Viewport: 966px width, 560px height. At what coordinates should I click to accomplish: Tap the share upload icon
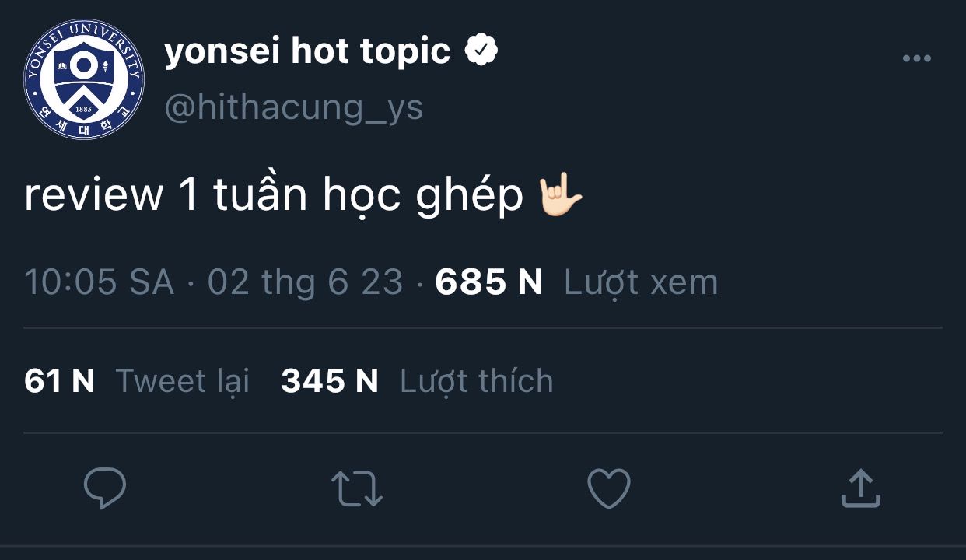[x=860, y=488]
